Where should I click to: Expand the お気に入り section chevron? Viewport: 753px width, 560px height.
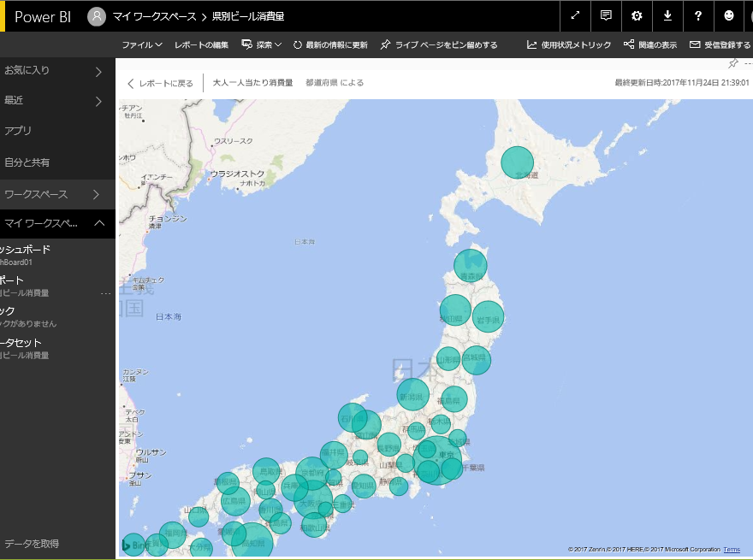pos(98,71)
